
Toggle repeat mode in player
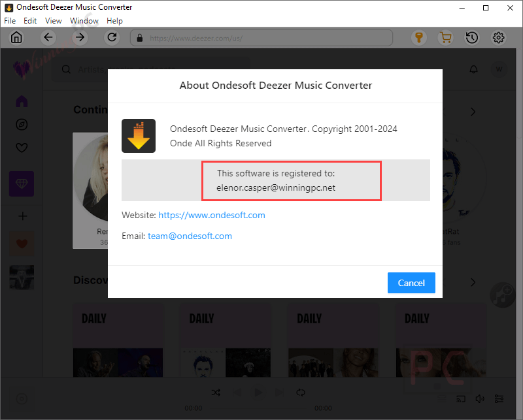pyautogui.click(x=301, y=393)
